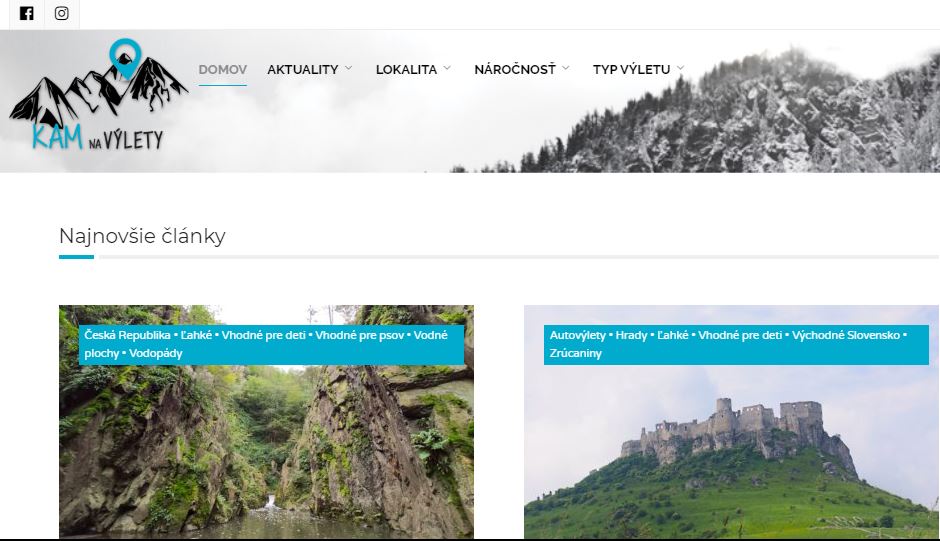
Task: Select the Autovýlety category link
Action: [577, 335]
